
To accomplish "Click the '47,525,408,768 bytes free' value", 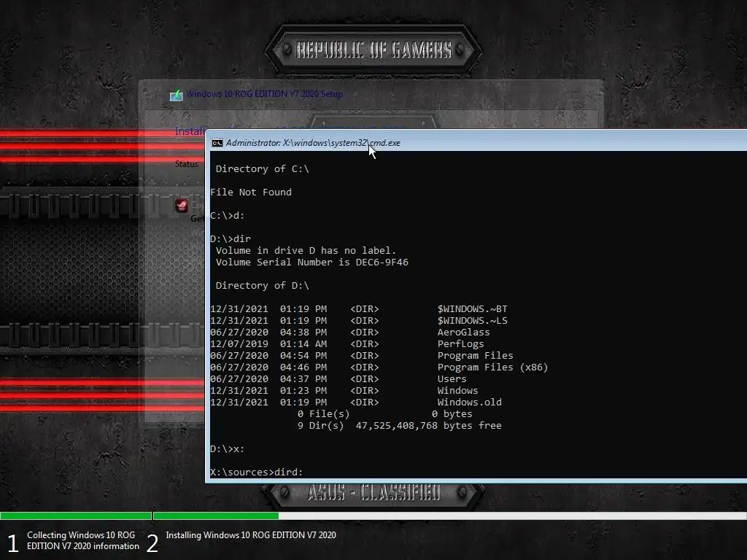I will (429, 425).
